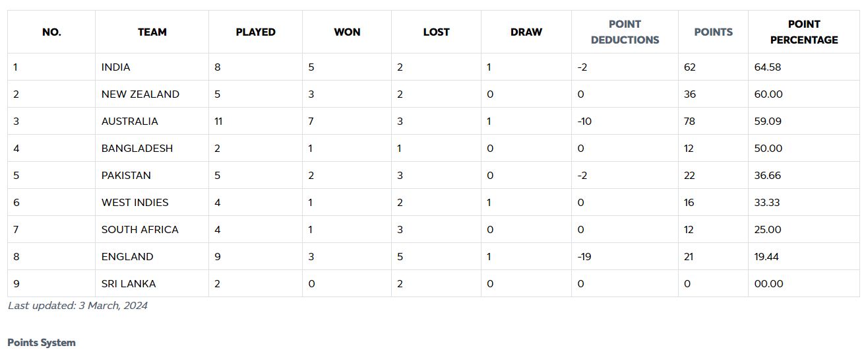
Task: Click the POINT DEDUCTIONS column header
Action: click(x=625, y=32)
